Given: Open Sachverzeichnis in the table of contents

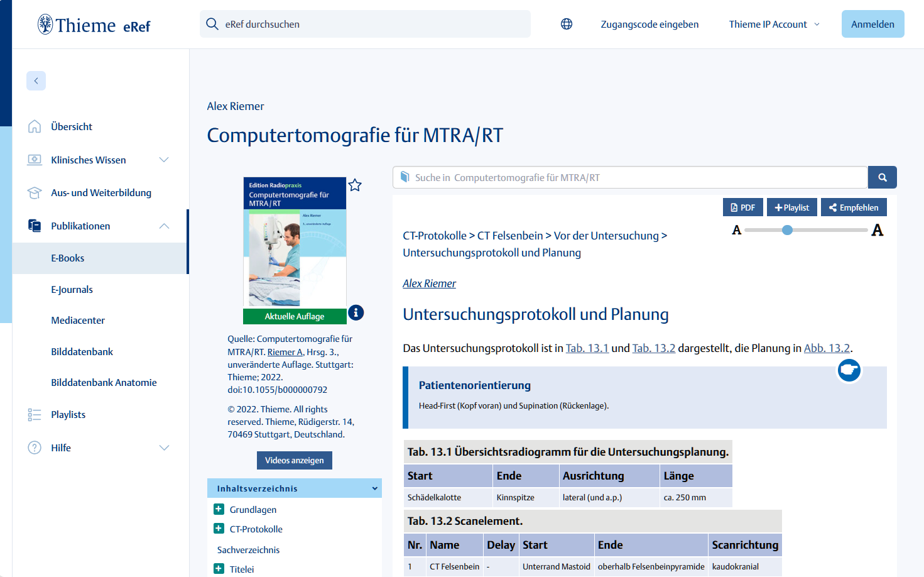Looking at the screenshot, I should tap(248, 549).
